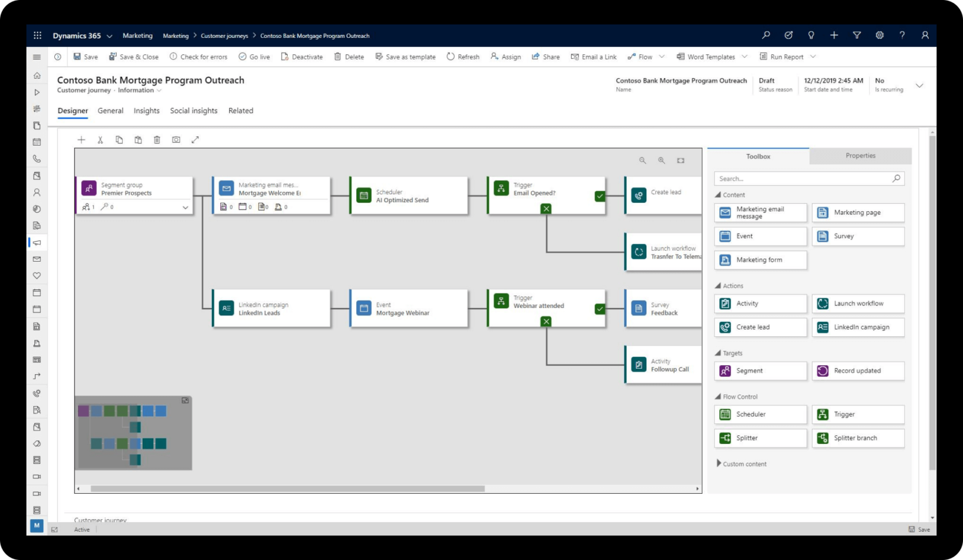Open the app launcher waffle icon
The image size is (963, 560).
pos(37,35)
